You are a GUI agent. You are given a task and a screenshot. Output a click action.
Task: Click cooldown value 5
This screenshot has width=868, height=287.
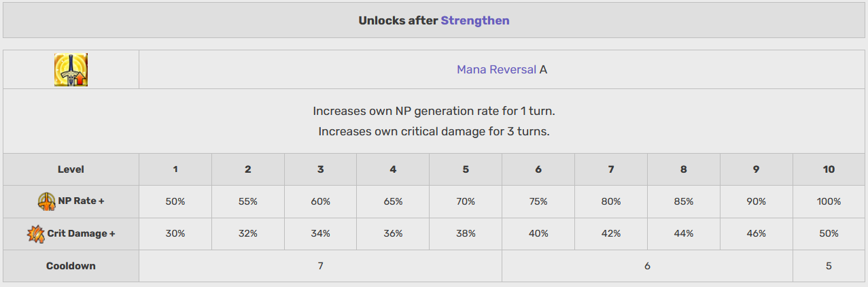click(829, 266)
